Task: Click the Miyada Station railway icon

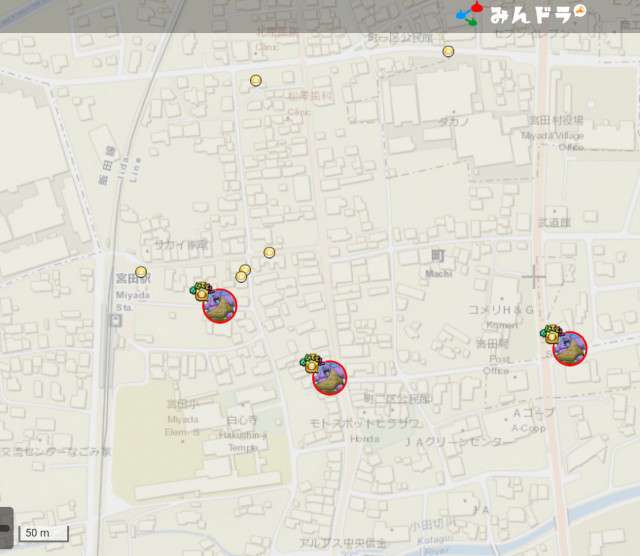Action: click(116, 320)
